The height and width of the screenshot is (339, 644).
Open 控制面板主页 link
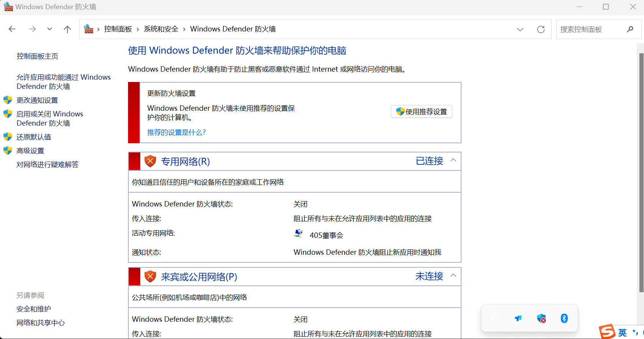point(38,56)
